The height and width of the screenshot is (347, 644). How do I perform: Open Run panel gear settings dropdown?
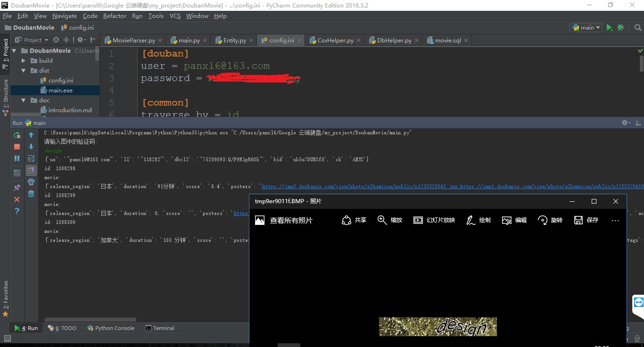[627, 123]
